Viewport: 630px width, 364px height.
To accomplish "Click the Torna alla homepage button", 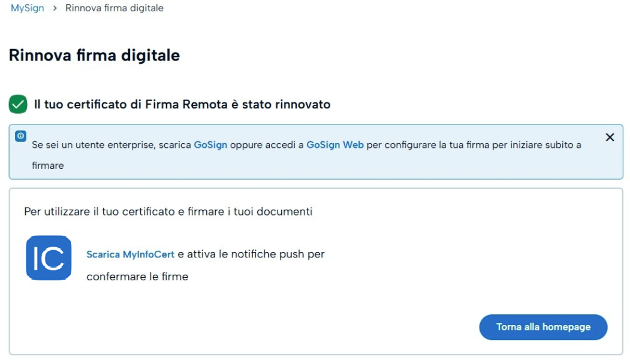I will (543, 327).
